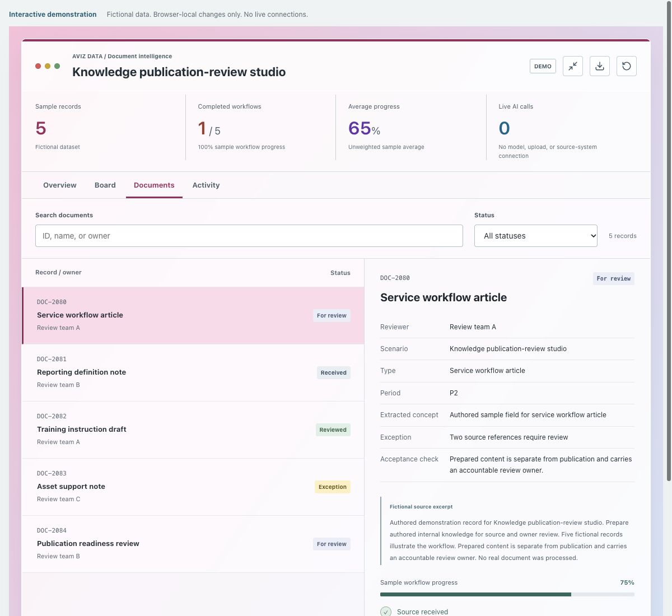Click the Interactive demonstration label
Viewport: 672px width, 616px height.
(53, 15)
